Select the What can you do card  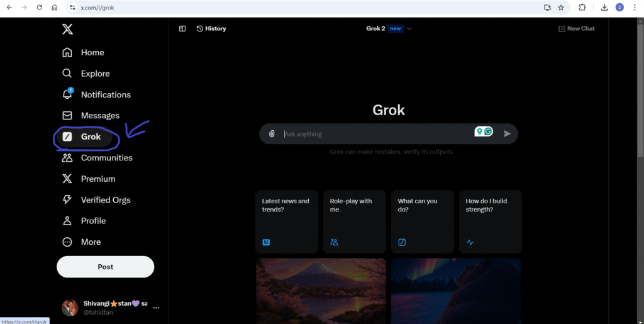coord(422,221)
